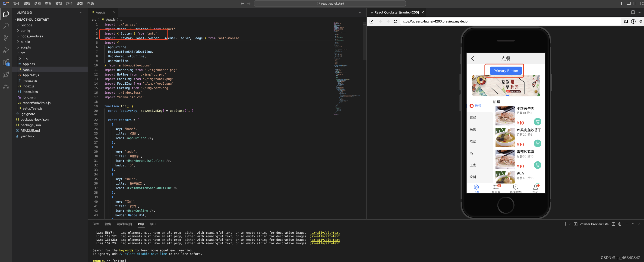Click the react-quickstart command center search box

330,3
